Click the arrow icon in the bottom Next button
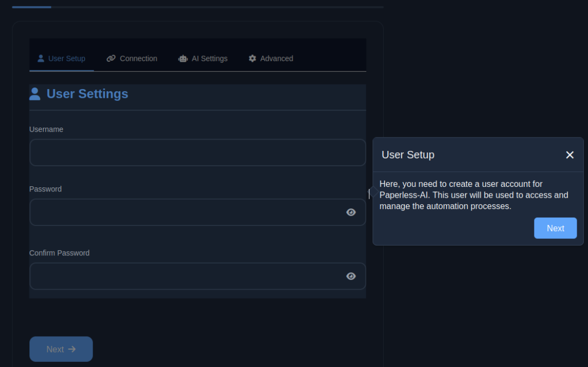 pyautogui.click(x=72, y=349)
